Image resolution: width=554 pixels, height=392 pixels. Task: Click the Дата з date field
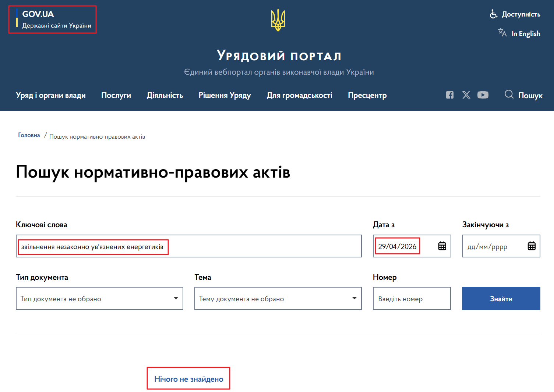[x=412, y=246]
